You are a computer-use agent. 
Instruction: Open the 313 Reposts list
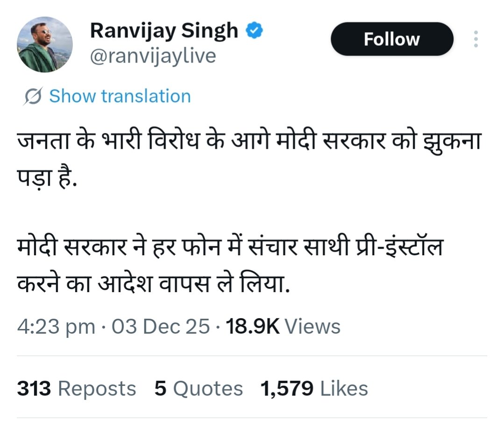tap(76, 389)
